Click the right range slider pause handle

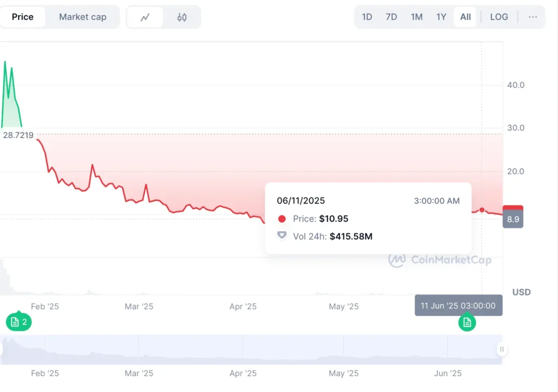[x=501, y=349]
